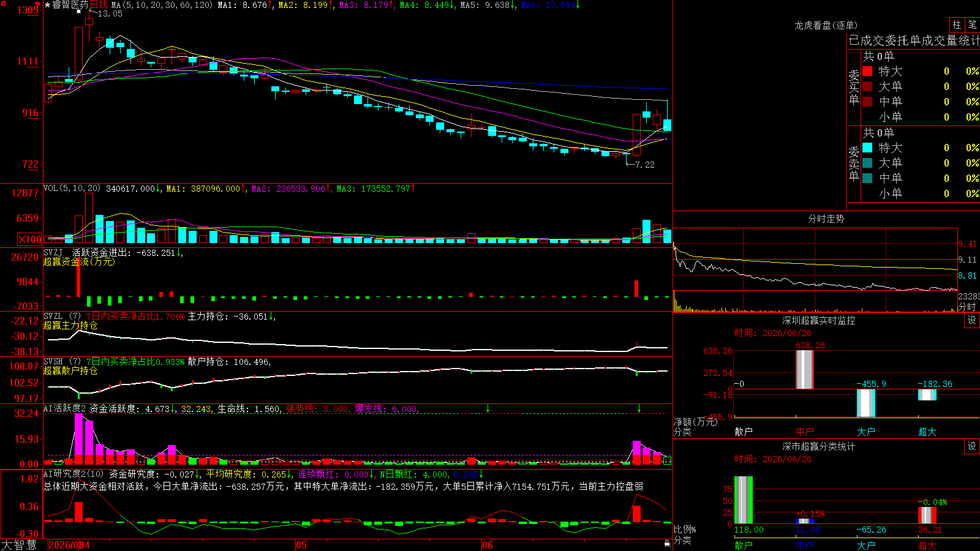Open the red question mark help icon

tap(37, 5)
